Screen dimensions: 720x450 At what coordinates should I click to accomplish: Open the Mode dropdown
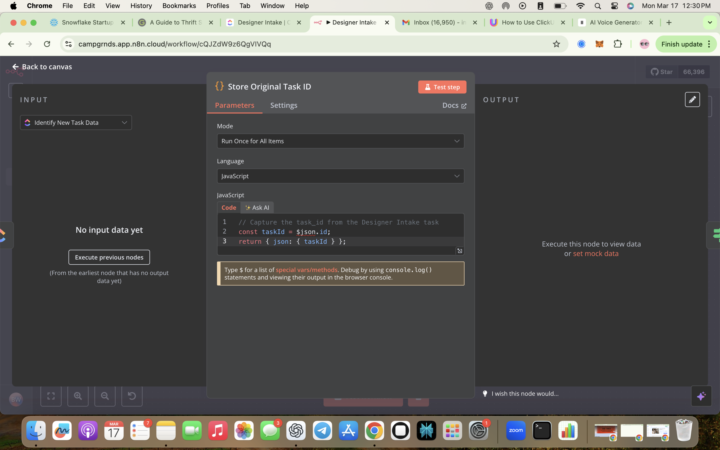[x=340, y=141]
